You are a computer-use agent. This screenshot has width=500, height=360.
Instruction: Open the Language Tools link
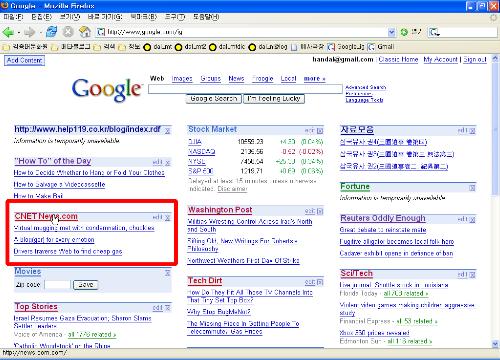click(364, 100)
